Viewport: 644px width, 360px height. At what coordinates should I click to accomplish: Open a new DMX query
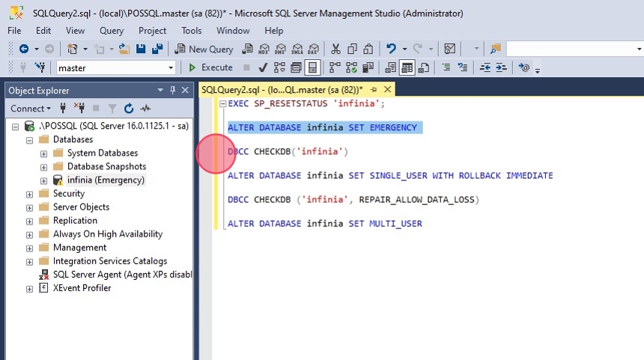[280, 49]
